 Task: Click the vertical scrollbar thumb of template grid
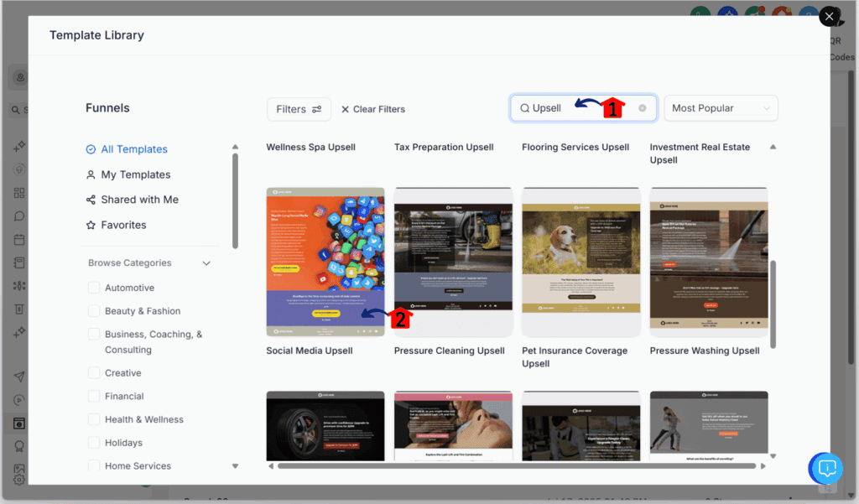click(773, 304)
